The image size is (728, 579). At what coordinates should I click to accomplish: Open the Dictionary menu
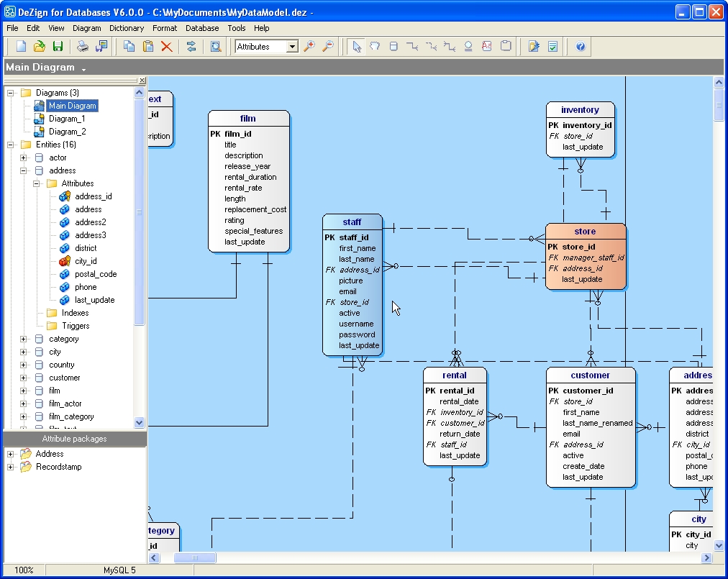pyautogui.click(x=127, y=28)
